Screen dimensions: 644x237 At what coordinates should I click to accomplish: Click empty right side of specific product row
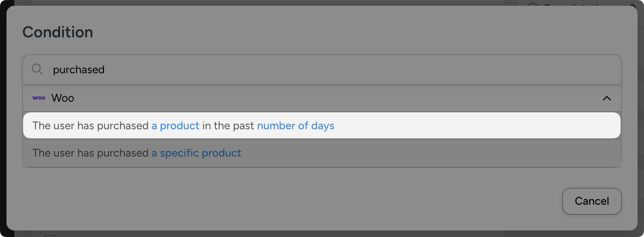tap(502, 153)
